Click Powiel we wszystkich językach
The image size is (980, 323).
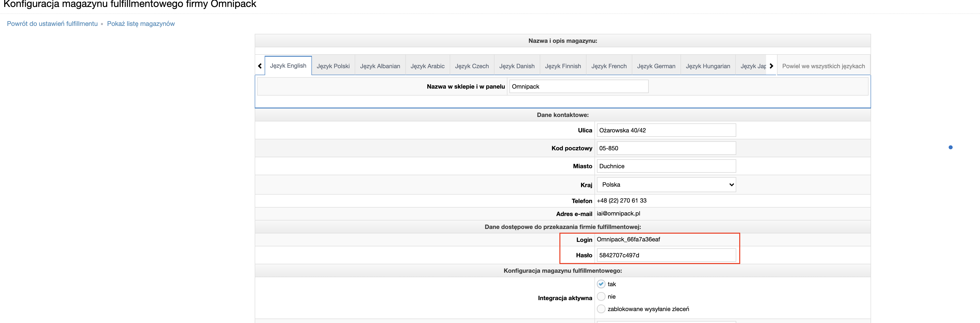point(823,66)
